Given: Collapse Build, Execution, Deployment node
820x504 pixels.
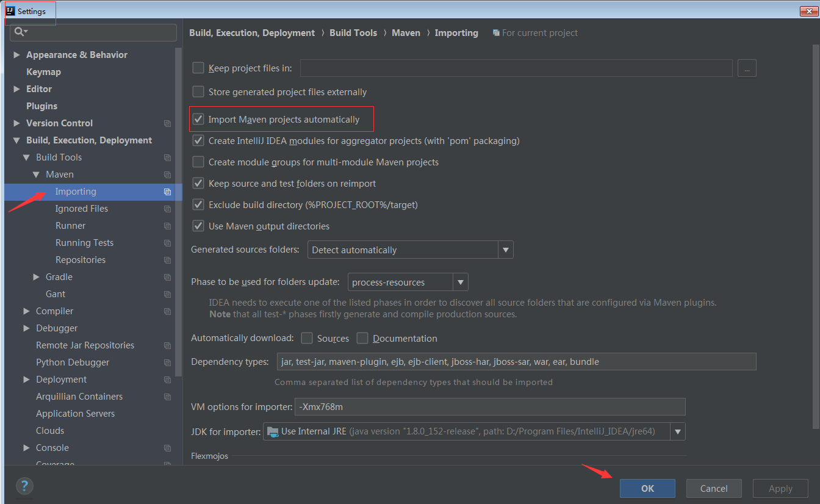Looking at the screenshot, I should coord(16,140).
